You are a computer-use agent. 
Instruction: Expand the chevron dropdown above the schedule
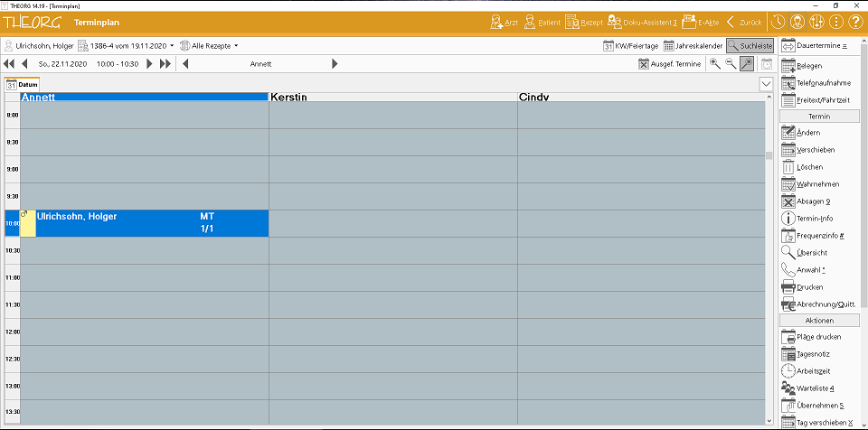click(x=767, y=84)
